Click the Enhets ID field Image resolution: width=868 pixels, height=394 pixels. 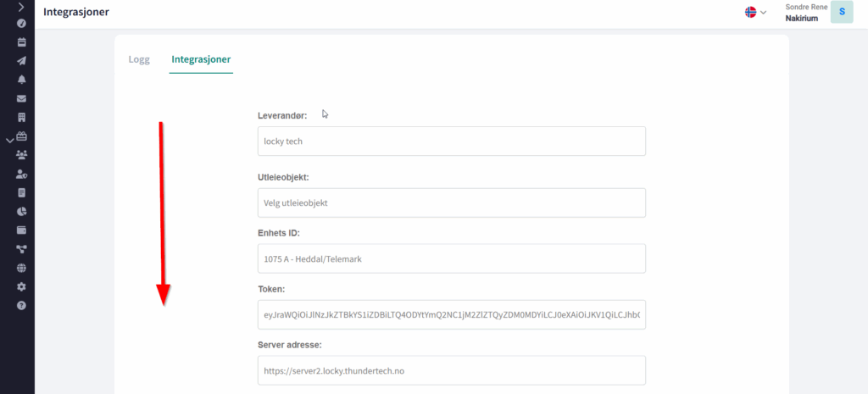(x=451, y=259)
